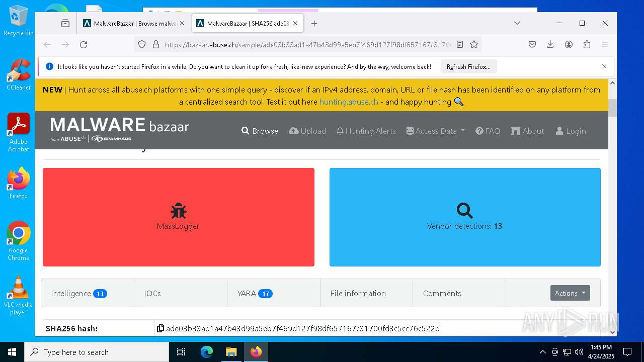Click the taskbar clock showing 1:45 PM
644x362 pixels.
click(601, 352)
